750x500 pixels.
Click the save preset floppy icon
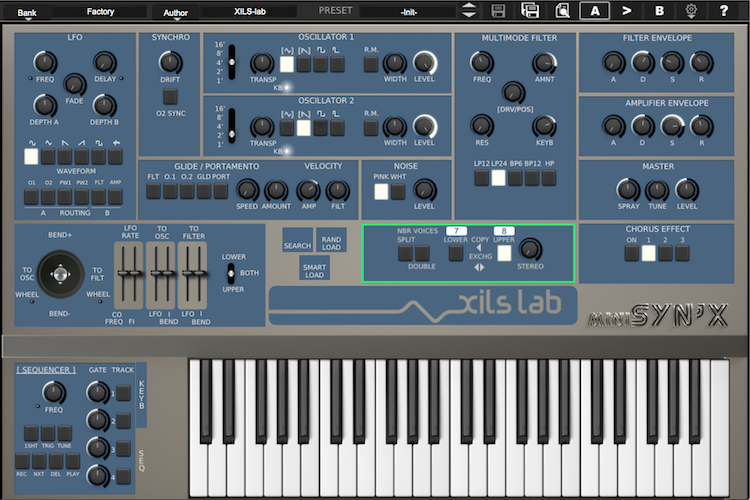pos(498,11)
